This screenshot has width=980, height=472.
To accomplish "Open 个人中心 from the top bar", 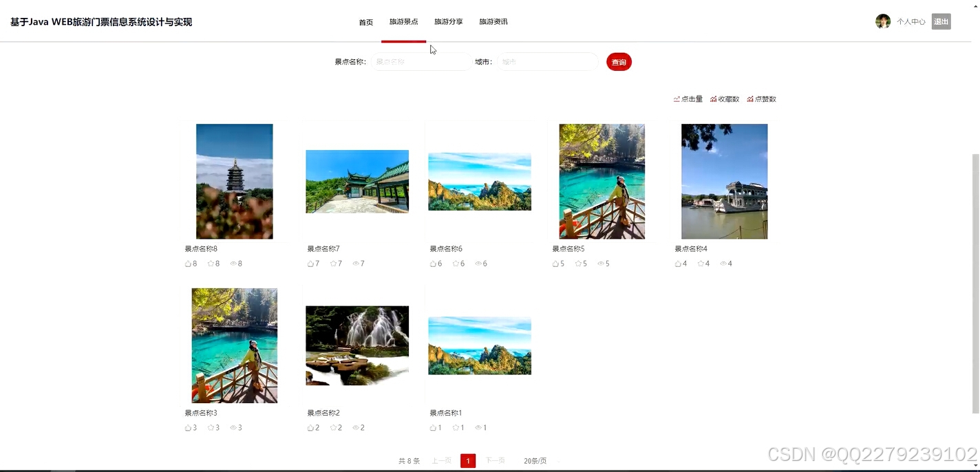I will coord(910,21).
